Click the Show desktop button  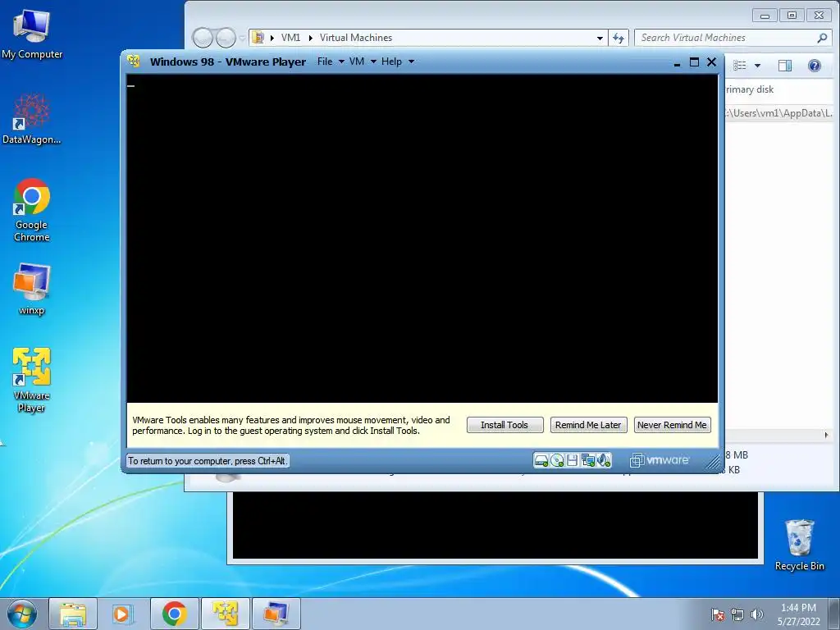pyautogui.click(x=834, y=614)
